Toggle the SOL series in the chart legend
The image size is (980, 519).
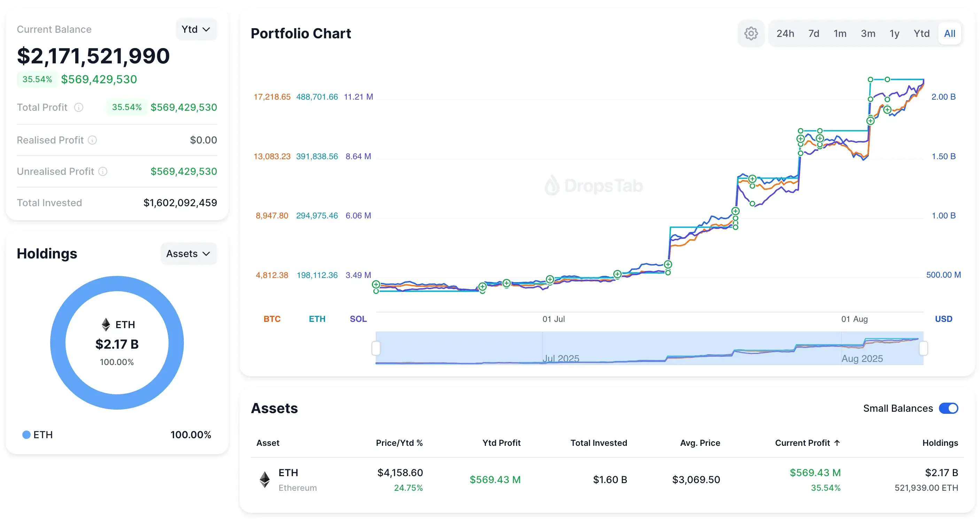tap(358, 319)
